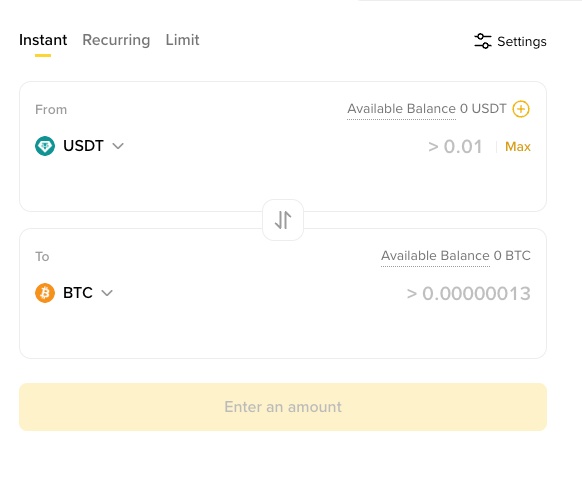Click Available Balance label for BTC
This screenshot has width=582, height=499.
click(435, 256)
